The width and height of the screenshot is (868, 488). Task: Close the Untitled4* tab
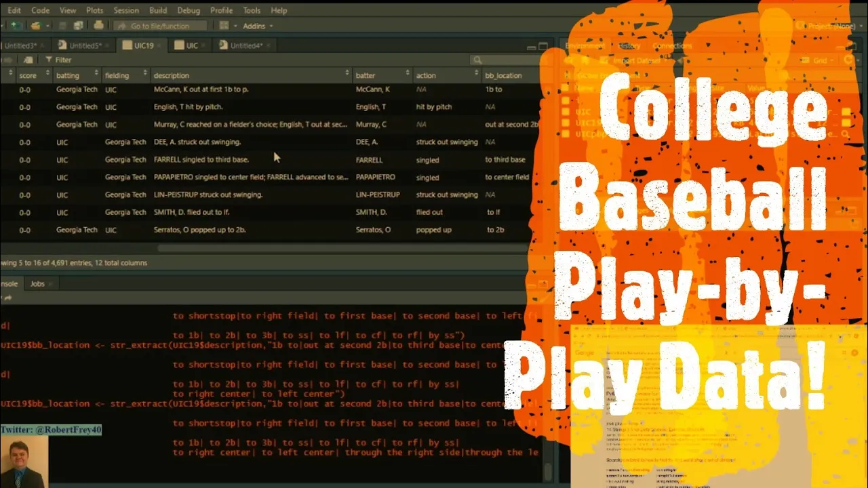point(269,45)
